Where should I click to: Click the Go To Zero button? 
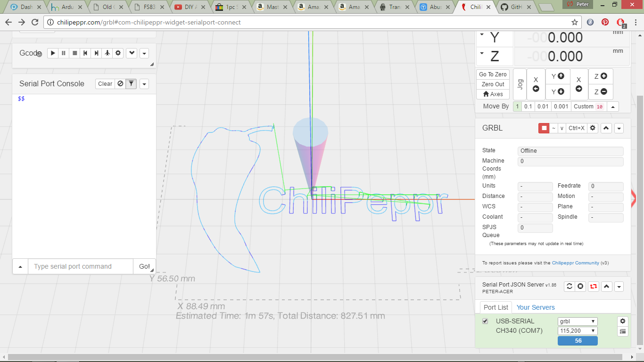tap(493, 74)
